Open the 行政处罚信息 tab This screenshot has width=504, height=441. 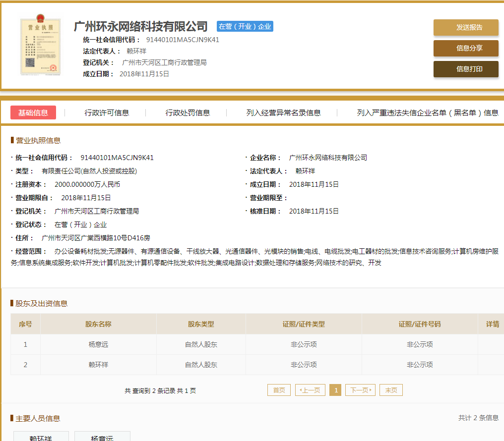188,112
